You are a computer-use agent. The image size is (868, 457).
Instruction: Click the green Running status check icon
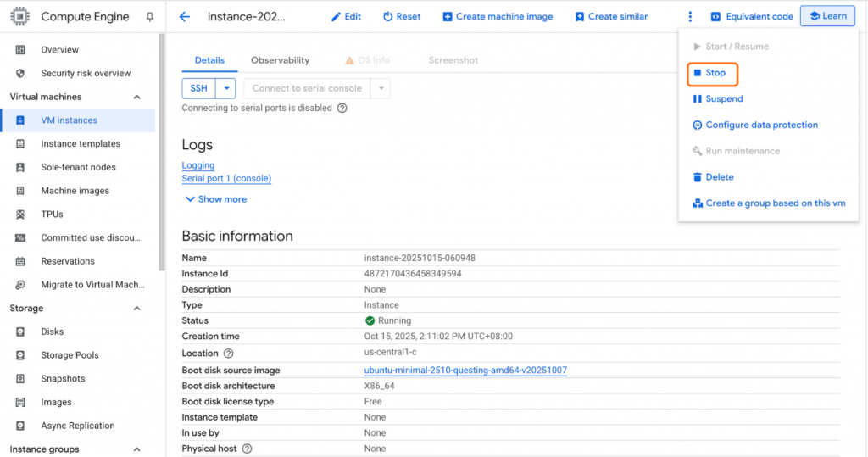[370, 320]
